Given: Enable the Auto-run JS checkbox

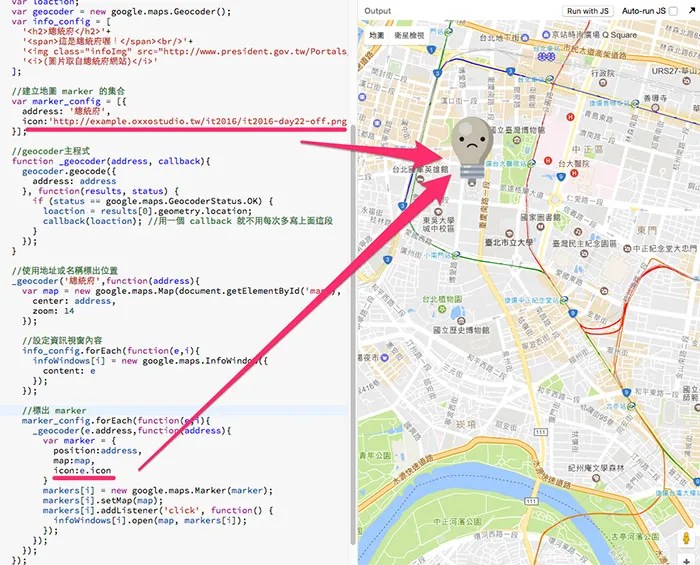Looking at the screenshot, I should coord(673,11).
